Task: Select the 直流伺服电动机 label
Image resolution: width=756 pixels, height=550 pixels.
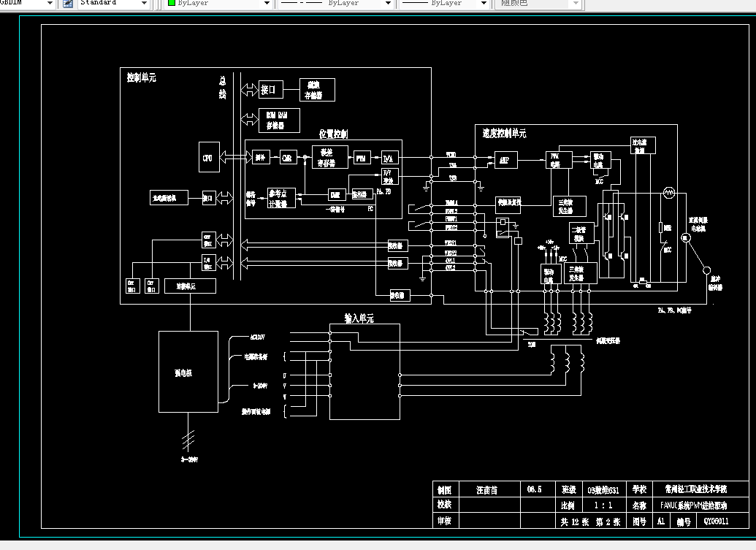Action: pyautogui.click(x=698, y=224)
